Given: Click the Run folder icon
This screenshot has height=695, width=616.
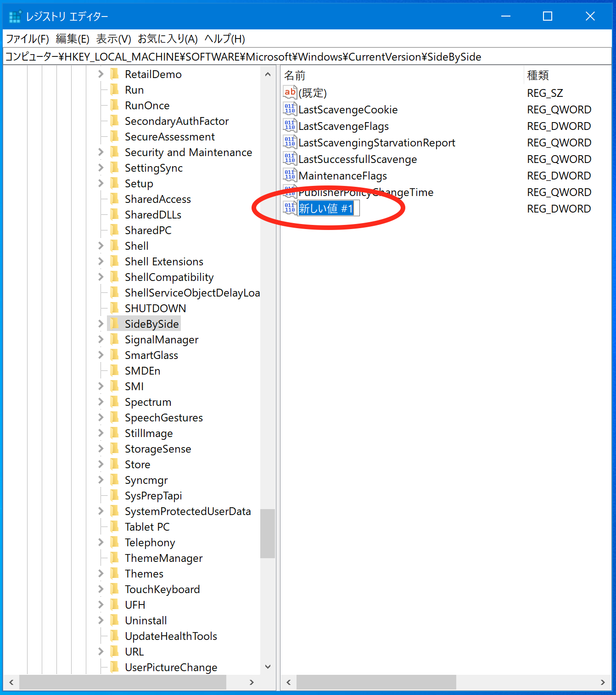Looking at the screenshot, I should point(115,90).
